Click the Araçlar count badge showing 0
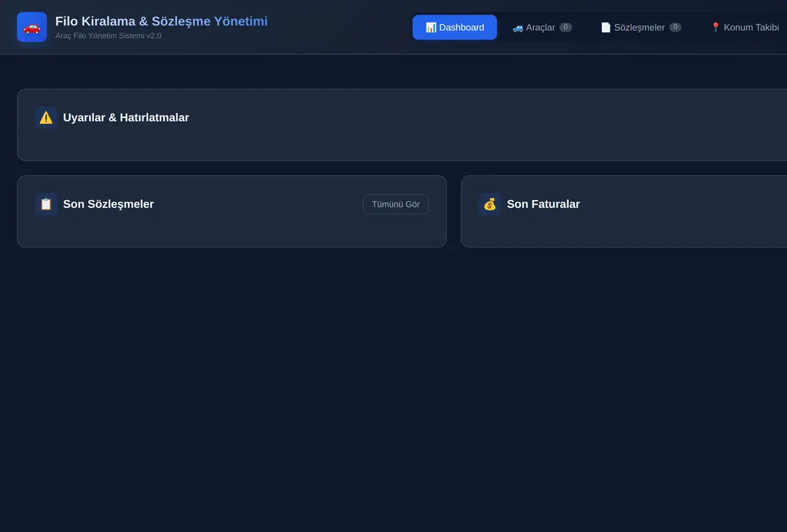The height and width of the screenshot is (532, 787). pos(565,28)
